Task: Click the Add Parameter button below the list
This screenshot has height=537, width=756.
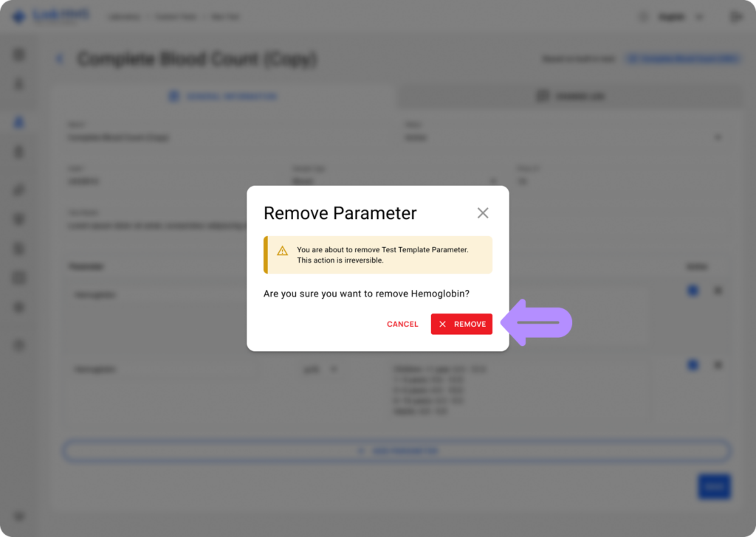Action: click(x=396, y=451)
